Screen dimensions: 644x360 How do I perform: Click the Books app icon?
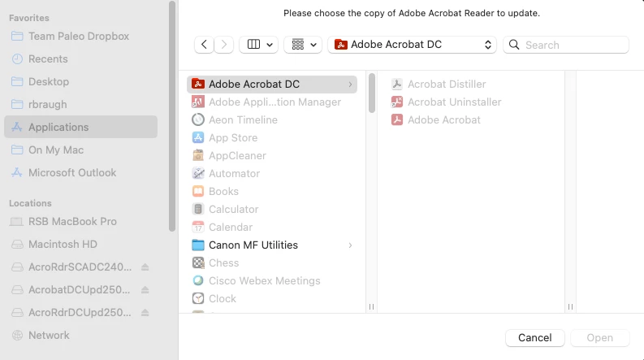(198, 191)
